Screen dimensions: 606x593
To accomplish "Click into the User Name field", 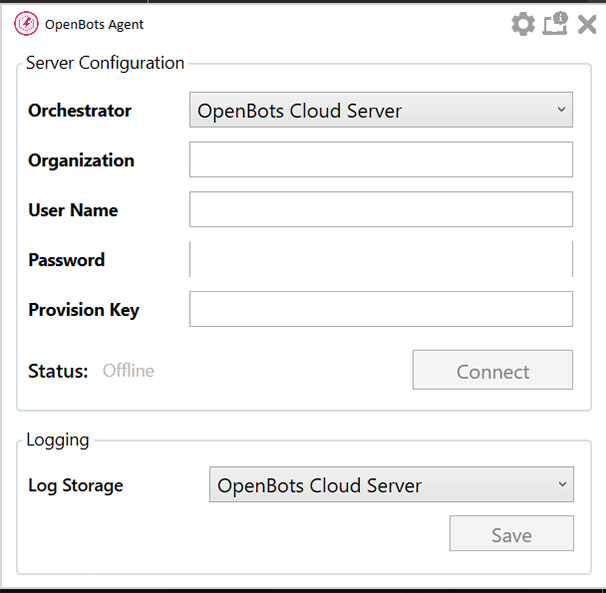I will (381, 209).
